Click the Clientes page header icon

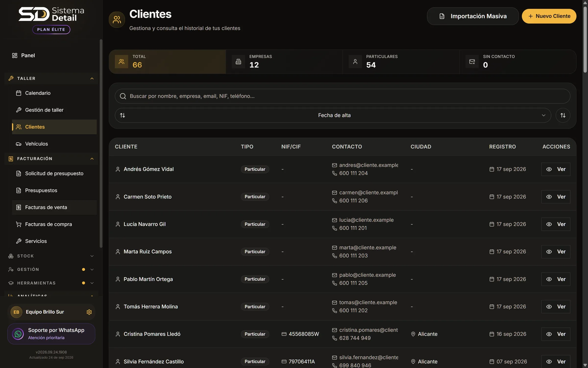[117, 20]
